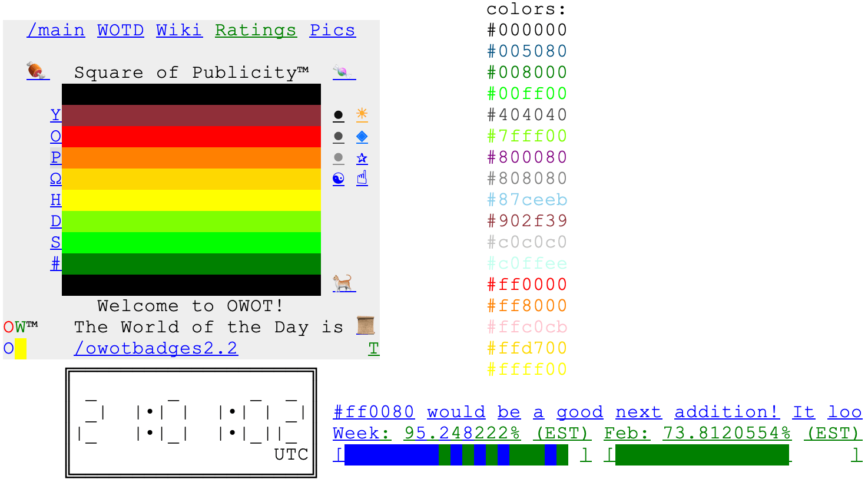Click the cat emoji link
Image resolution: width=868 pixels, height=482 pixels.
click(343, 283)
